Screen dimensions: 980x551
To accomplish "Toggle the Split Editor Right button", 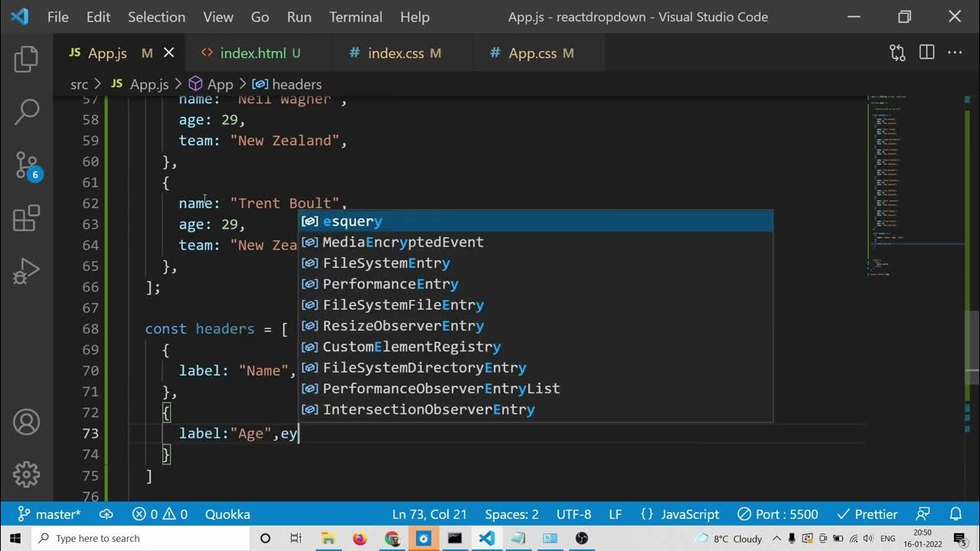I will (x=926, y=53).
